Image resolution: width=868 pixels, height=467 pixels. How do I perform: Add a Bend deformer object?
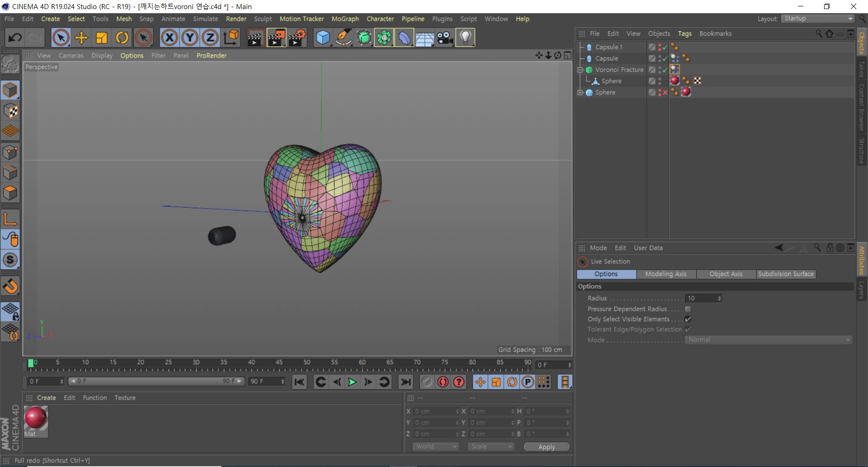click(404, 38)
